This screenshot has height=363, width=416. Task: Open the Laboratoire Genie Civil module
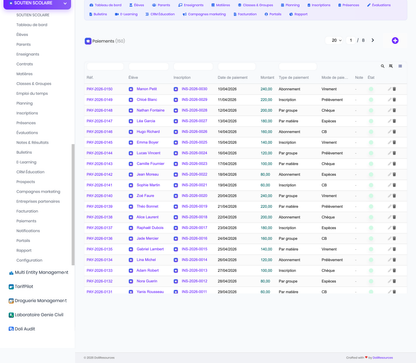point(36,315)
